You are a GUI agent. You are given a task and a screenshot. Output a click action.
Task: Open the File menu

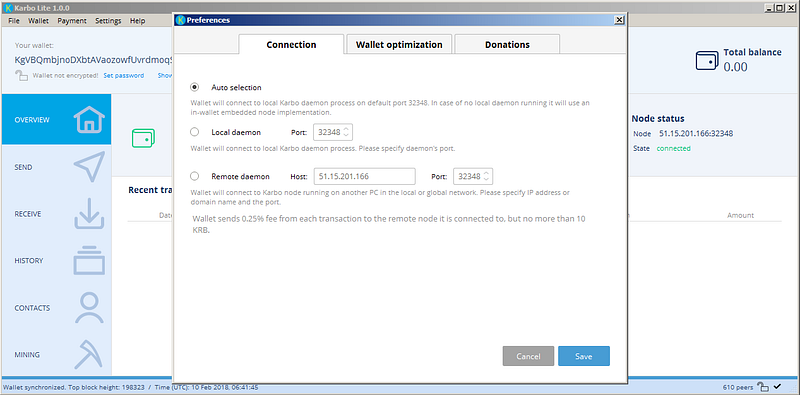point(14,21)
